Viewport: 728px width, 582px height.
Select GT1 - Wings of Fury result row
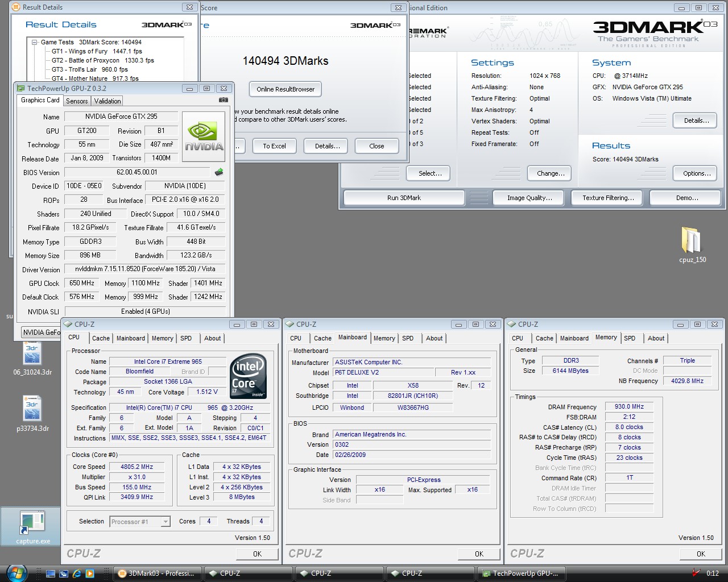[x=97, y=51]
